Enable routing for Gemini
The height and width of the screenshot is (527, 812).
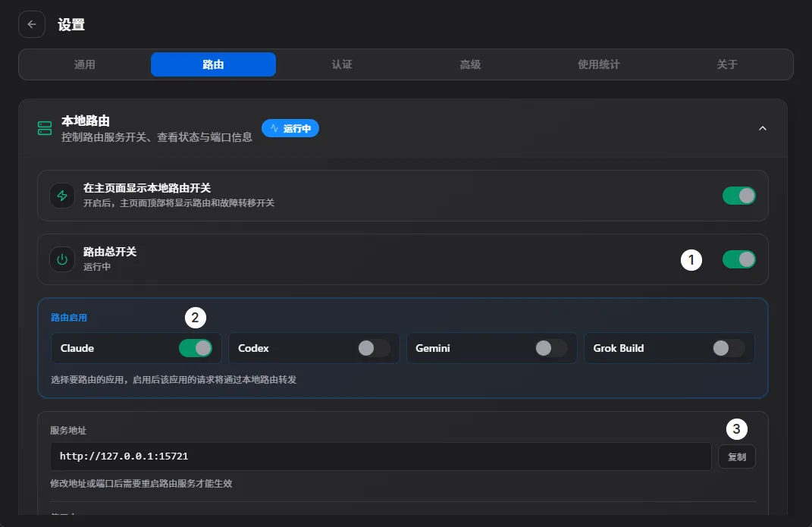click(551, 348)
